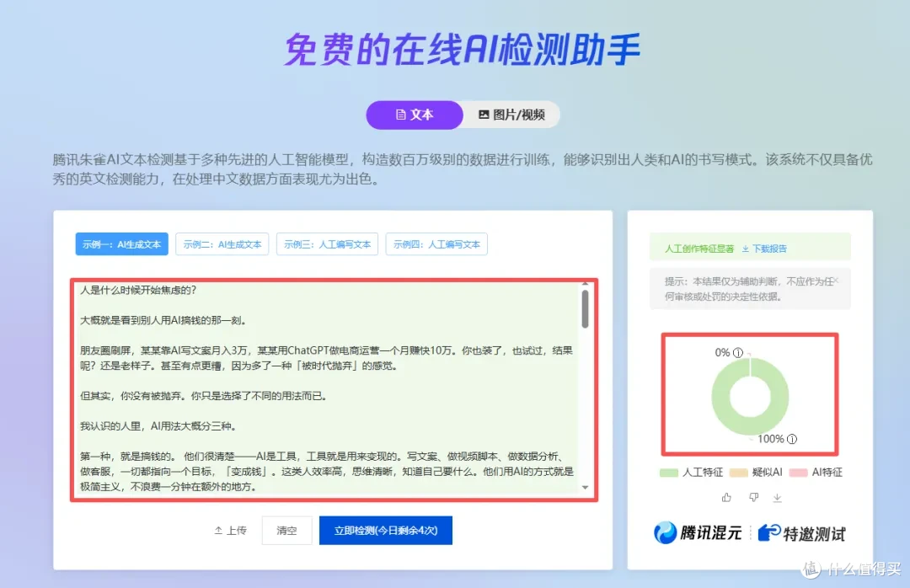This screenshot has height=588, width=910.
Task: Select 示例一：AI生成文本 sample
Action: click(x=122, y=244)
